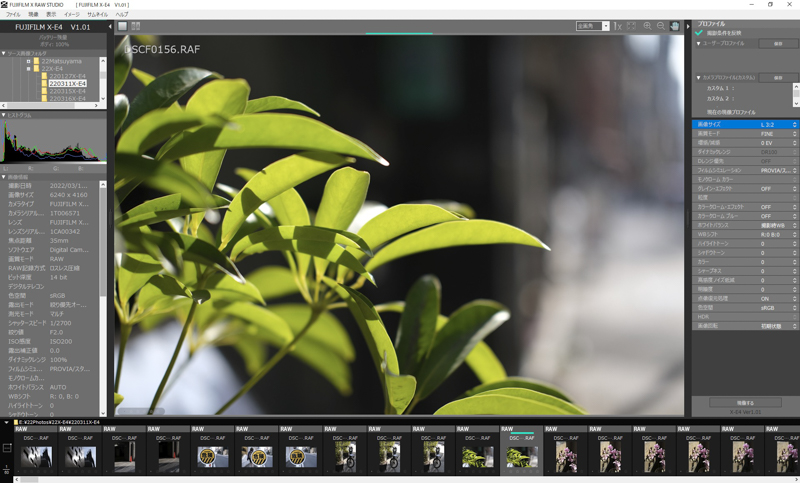
Task: Change film simulation PROVIA stepper
Action: [794, 170]
